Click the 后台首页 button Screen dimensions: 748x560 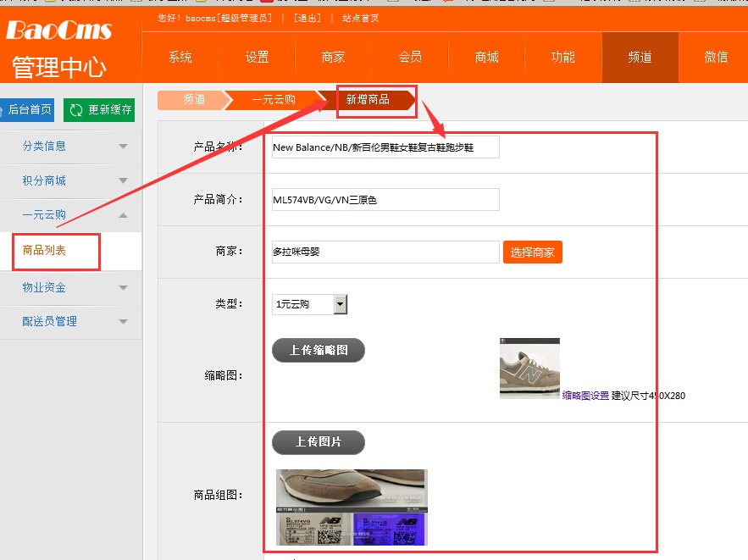[x=27, y=109]
